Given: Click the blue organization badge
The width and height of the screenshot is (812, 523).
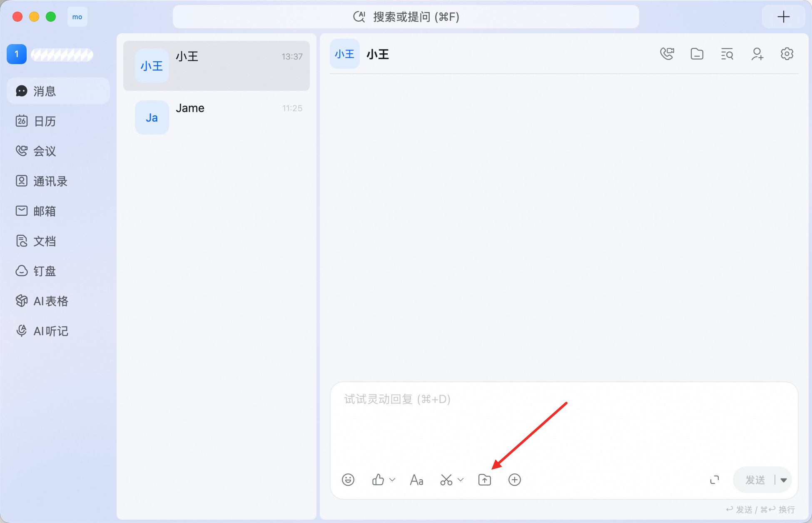Looking at the screenshot, I should [x=17, y=54].
